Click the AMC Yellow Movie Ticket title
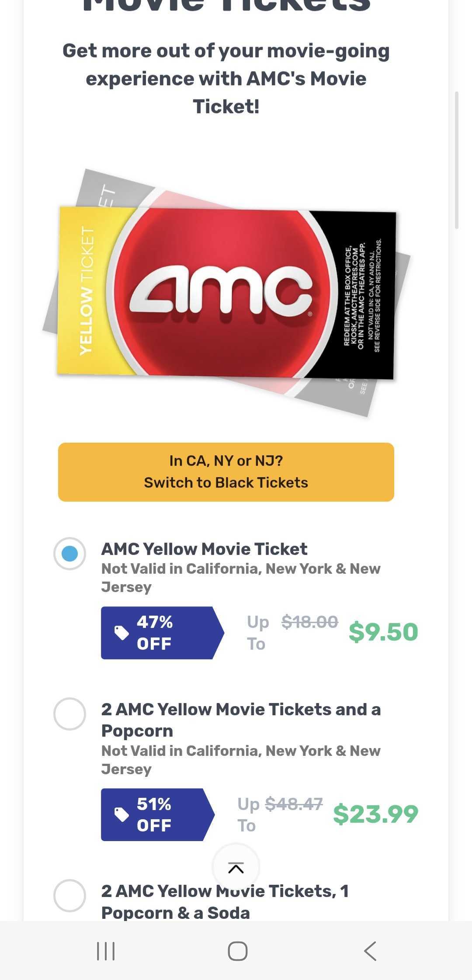 [x=204, y=549]
